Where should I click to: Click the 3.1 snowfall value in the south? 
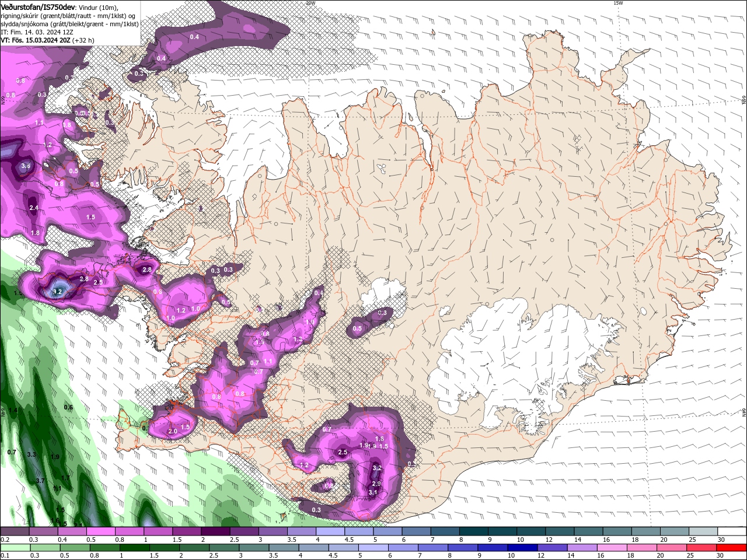(x=373, y=493)
